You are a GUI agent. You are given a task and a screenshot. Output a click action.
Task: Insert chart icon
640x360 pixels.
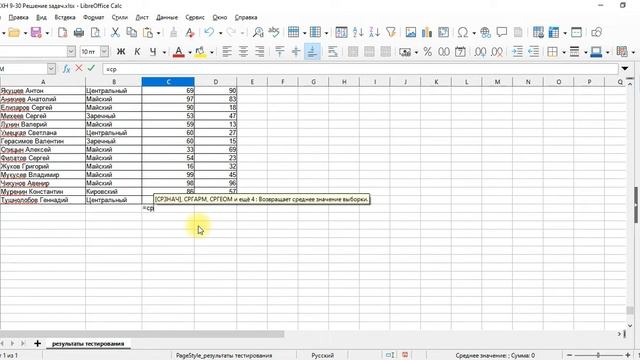[427, 32]
